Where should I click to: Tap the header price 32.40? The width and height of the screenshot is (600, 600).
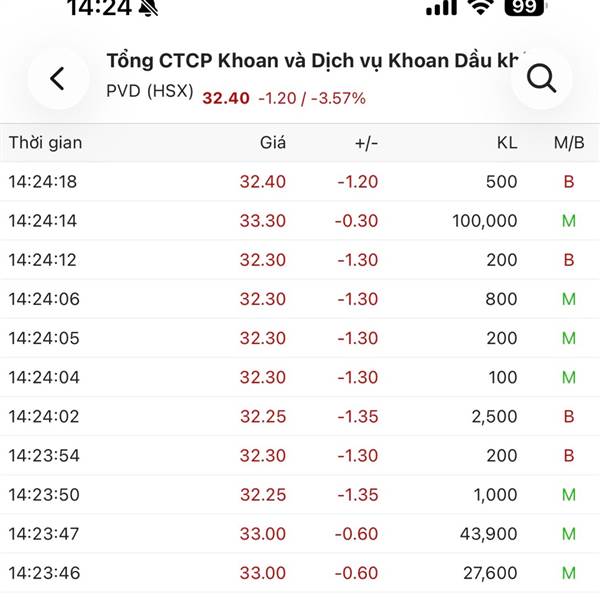(x=225, y=98)
